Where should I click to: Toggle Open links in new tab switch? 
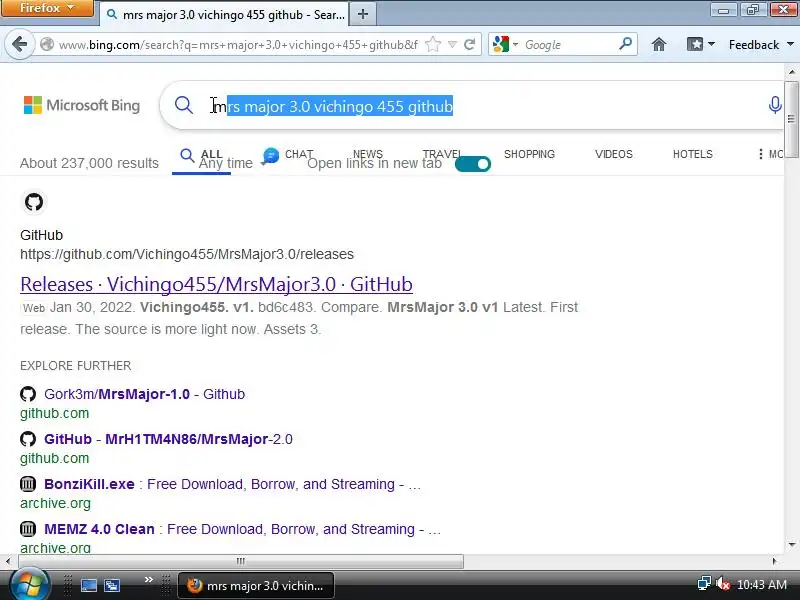[472, 164]
